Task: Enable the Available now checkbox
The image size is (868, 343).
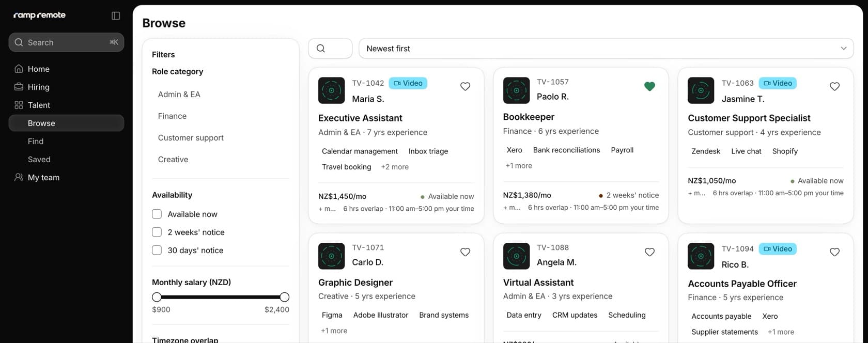Action: pyautogui.click(x=157, y=214)
